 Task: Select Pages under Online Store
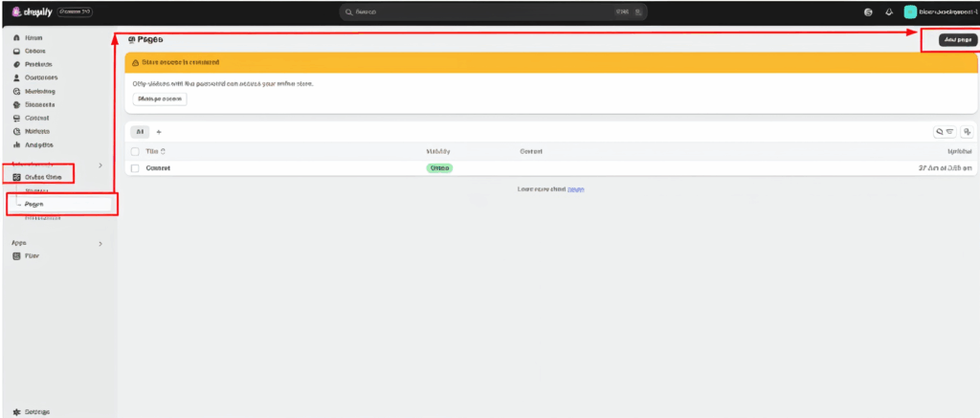pyautogui.click(x=34, y=204)
